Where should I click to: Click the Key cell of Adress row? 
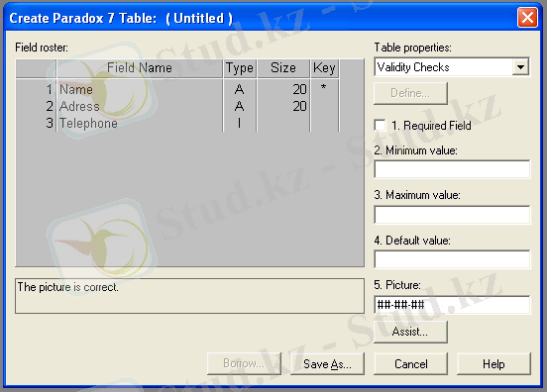click(324, 106)
